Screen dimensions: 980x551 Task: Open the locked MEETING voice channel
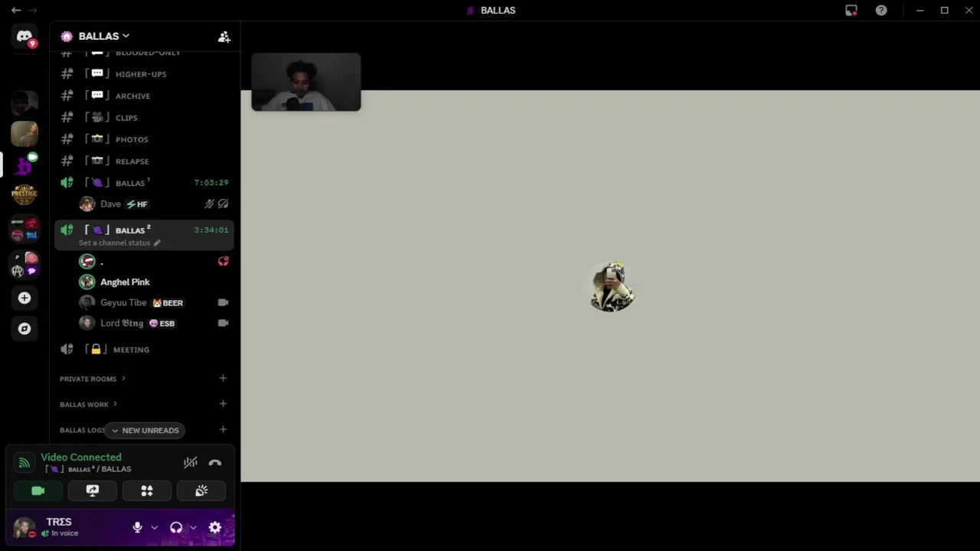pos(144,350)
